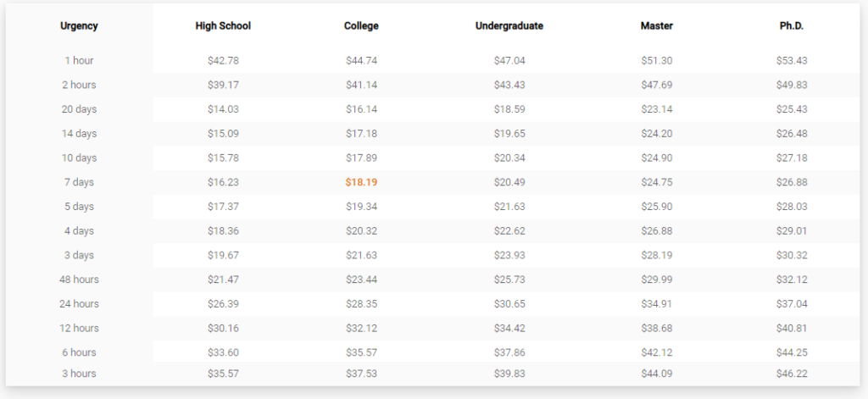Click the $24.20 Master 14 days price
Viewport: 868px width, 399px height.
(657, 133)
